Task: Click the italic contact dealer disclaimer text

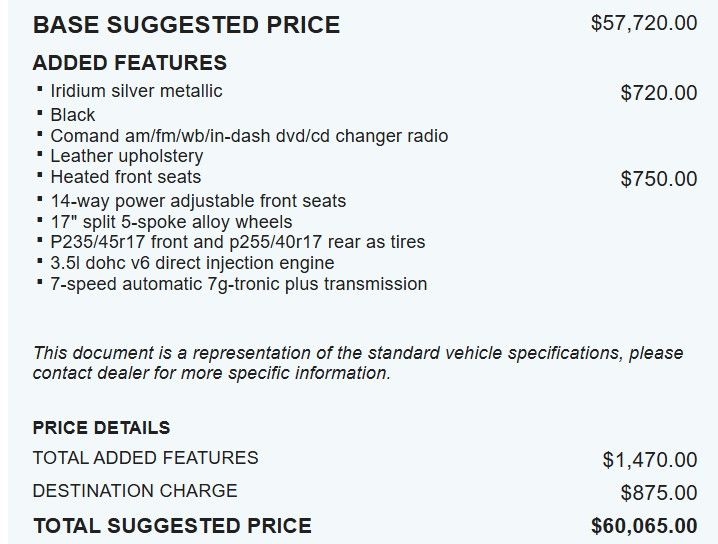Action: pyautogui.click(x=358, y=363)
